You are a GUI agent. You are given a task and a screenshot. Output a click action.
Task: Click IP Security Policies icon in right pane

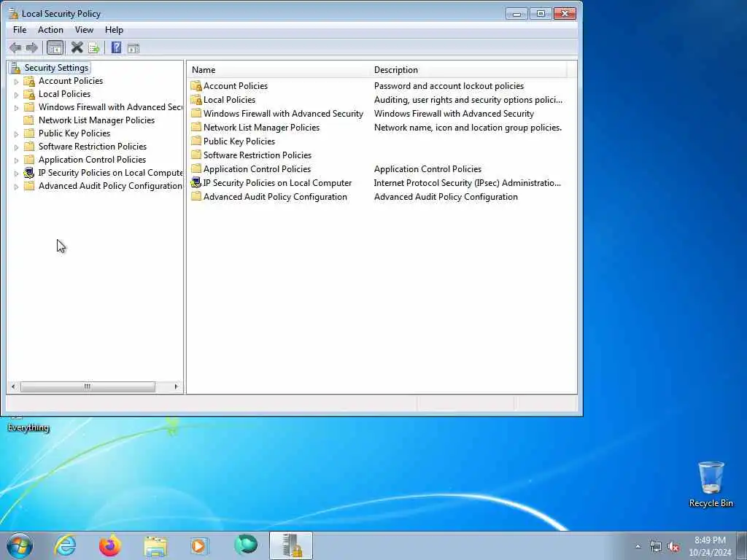click(196, 182)
